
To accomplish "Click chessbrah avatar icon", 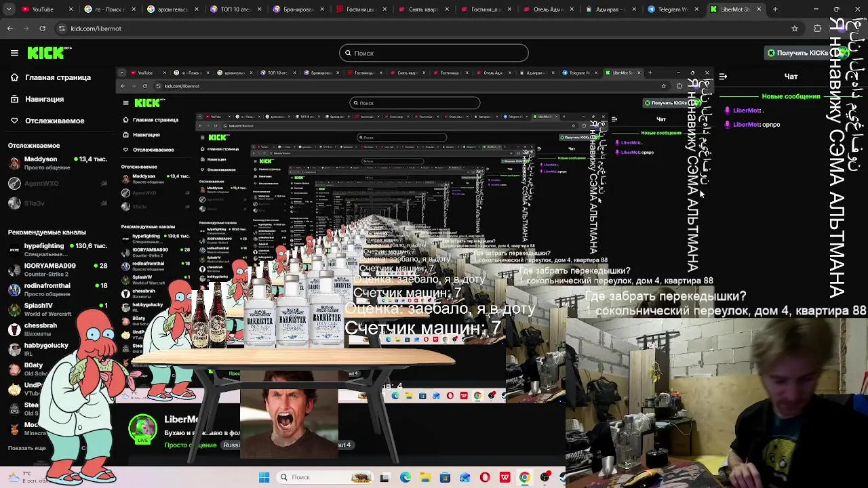I will [x=14, y=329].
